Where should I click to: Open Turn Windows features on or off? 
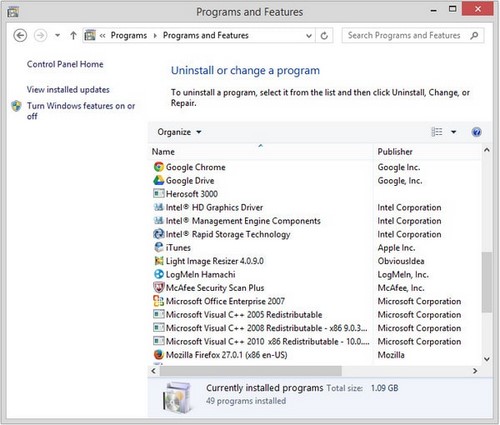[x=81, y=111]
